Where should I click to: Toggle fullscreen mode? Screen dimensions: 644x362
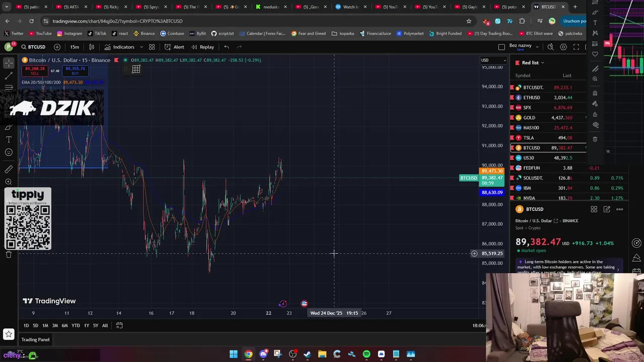pyautogui.click(x=577, y=47)
